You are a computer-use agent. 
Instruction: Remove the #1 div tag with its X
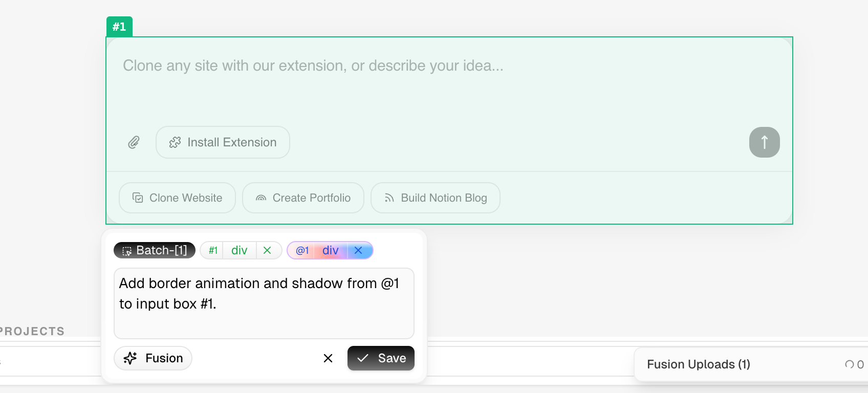click(267, 250)
